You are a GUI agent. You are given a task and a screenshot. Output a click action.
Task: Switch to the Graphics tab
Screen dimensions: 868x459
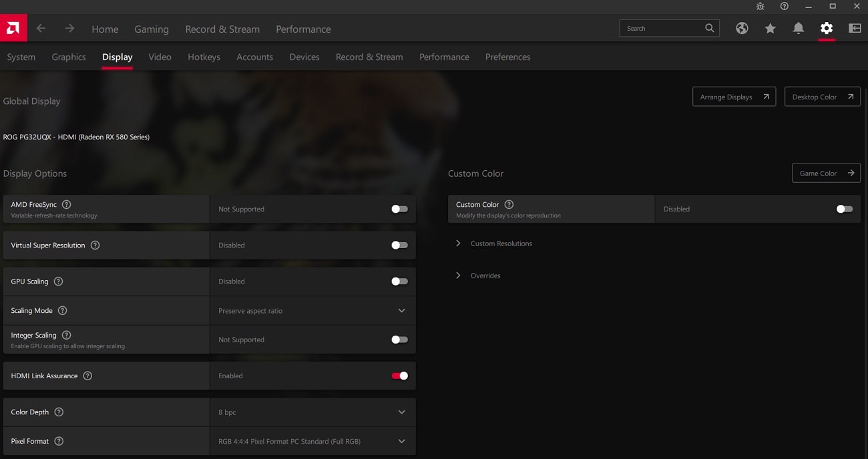[69, 57]
